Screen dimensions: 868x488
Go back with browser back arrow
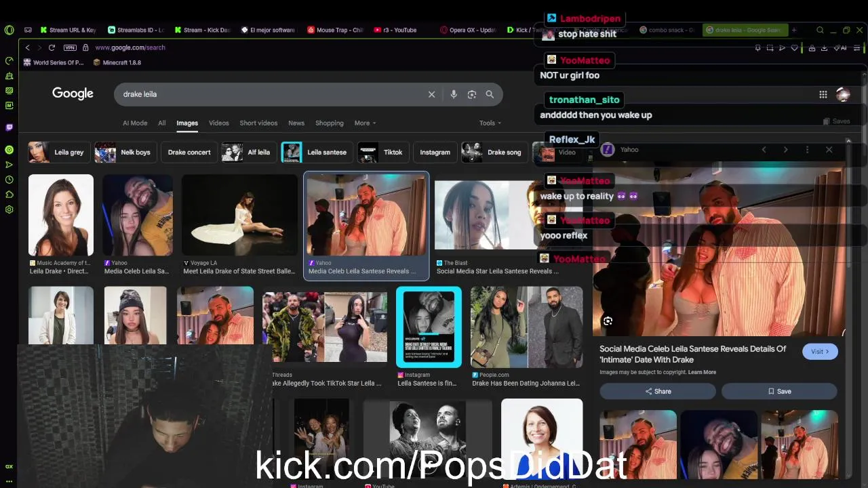tap(27, 47)
